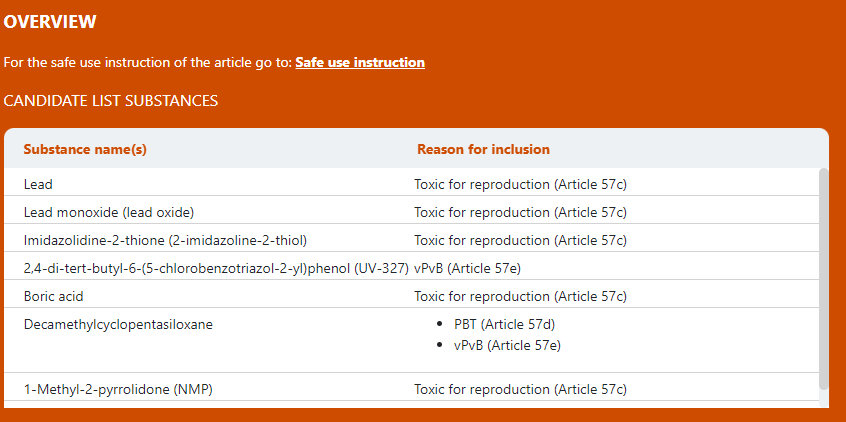Click the reproduction toxicity reason beside NMP

[x=520, y=389]
